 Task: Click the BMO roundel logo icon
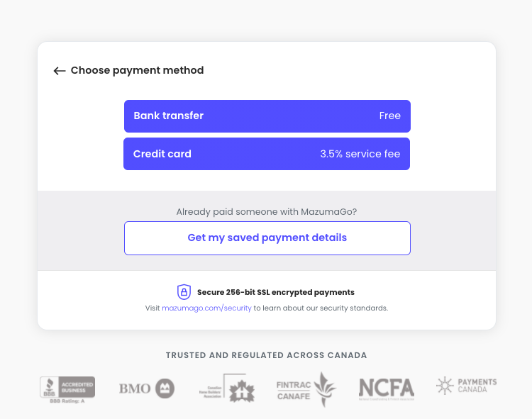click(165, 389)
